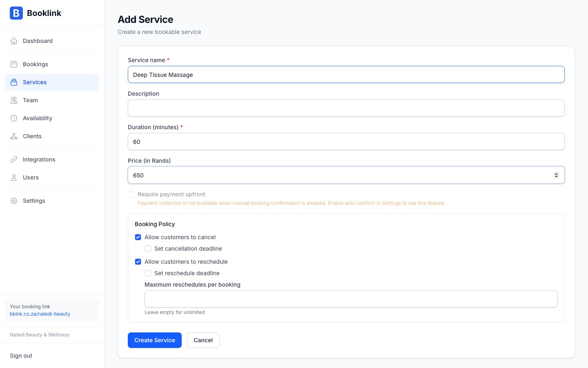
Task: Open the Users section in the sidebar
Action: (31, 177)
